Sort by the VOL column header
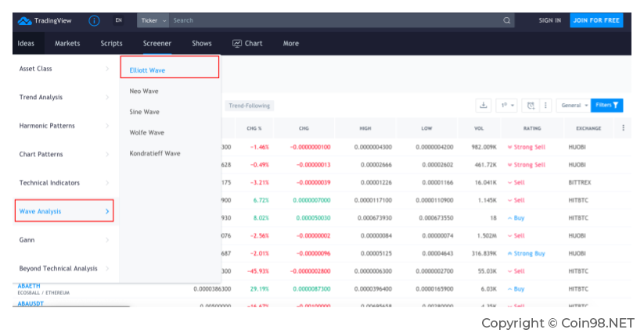 [x=478, y=128]
